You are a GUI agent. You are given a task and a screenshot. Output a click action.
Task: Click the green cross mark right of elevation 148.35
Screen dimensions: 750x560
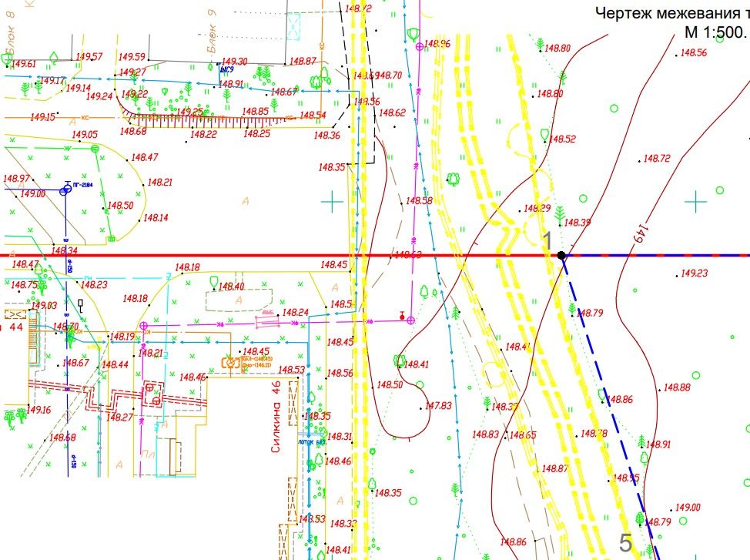(332, 202)
